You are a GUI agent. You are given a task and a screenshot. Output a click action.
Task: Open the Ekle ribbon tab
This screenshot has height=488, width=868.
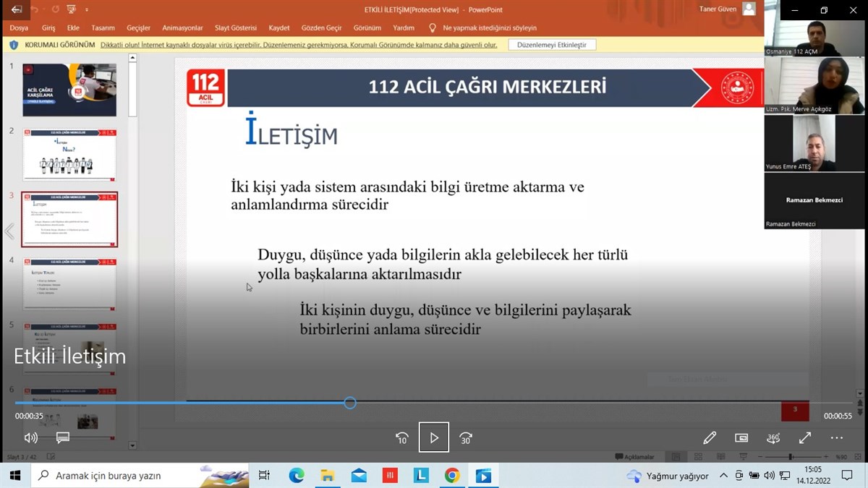click(x=73, y=28)
